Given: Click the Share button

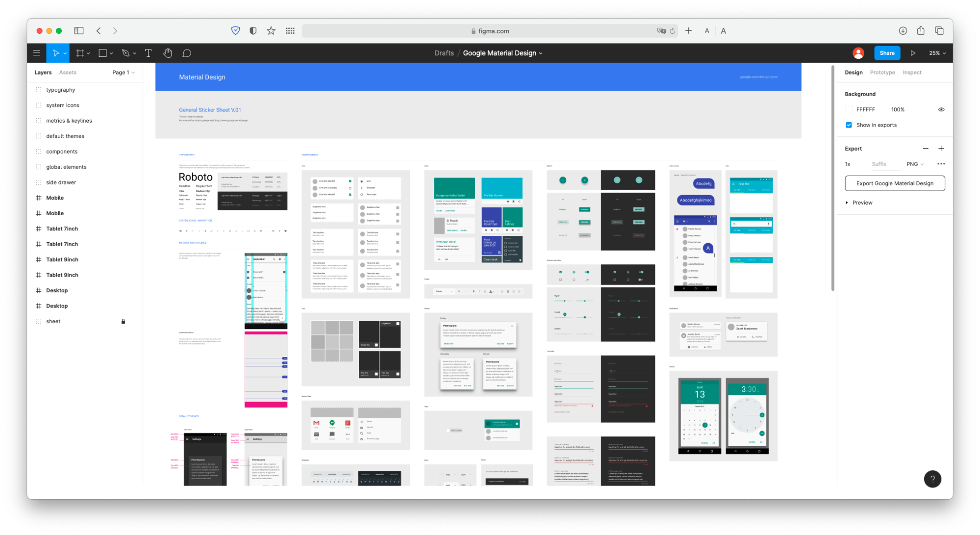Looking at the screenshot, I should click(x=886, y=53).
